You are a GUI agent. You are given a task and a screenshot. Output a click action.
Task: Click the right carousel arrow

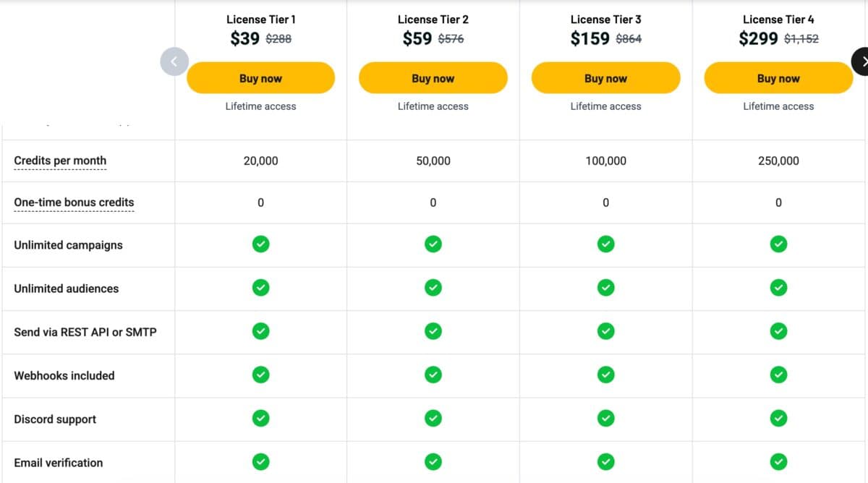pos(862,61)
